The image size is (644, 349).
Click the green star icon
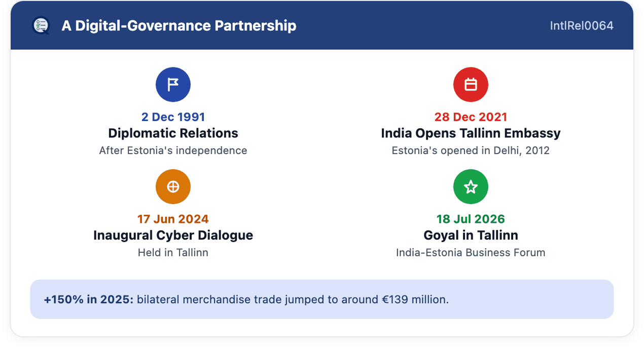pos(471,187)
